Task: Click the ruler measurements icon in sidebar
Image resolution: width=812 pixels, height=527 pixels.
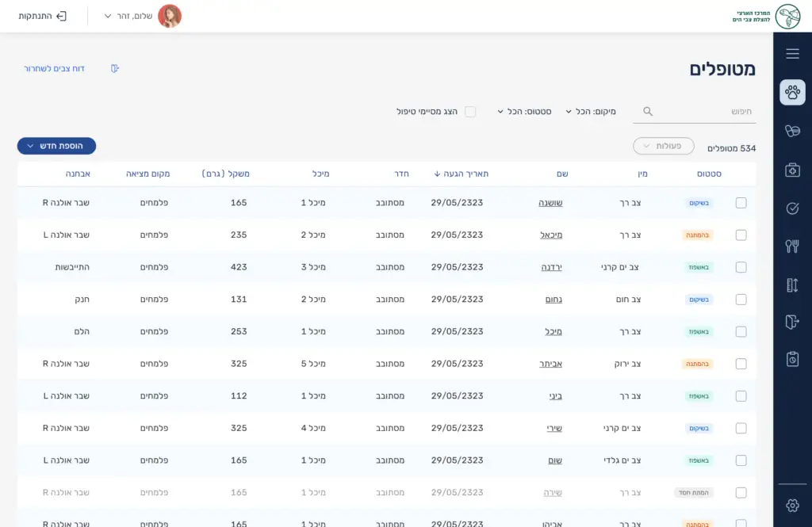Action: (x=792, y=285)
